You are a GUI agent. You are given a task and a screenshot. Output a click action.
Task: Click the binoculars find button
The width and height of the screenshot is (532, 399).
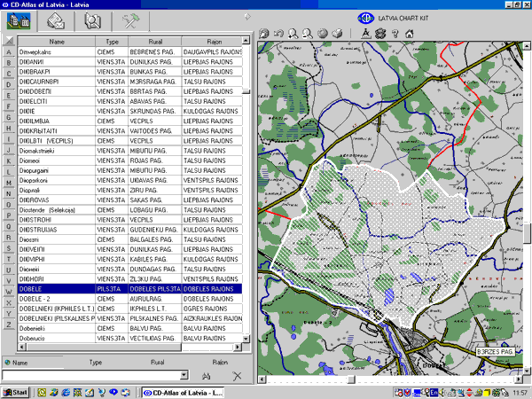[x=206, y=376]
